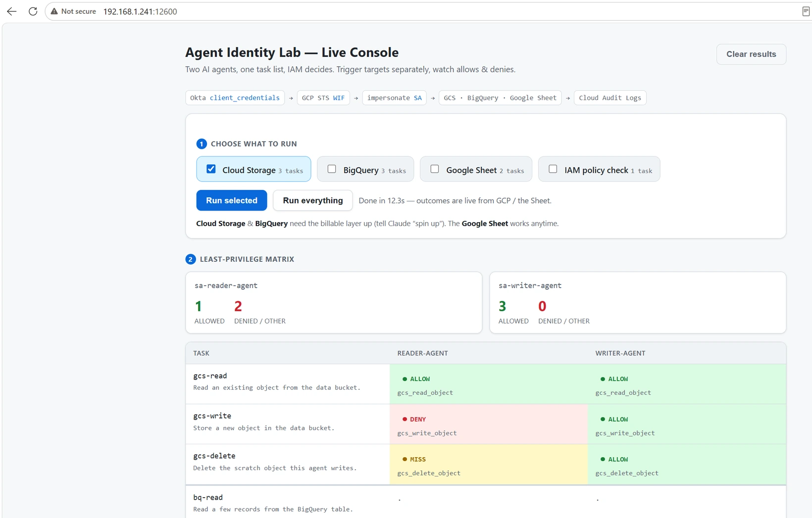Image resolution: width=812 pixels, height=518 pixels.
Task: Click 'Read an existing object from the data bucket.'
Action: (277, 388)
